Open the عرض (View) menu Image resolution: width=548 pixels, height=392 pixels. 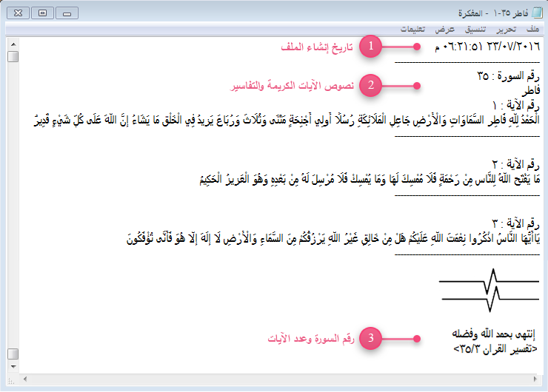pos(445,29)
